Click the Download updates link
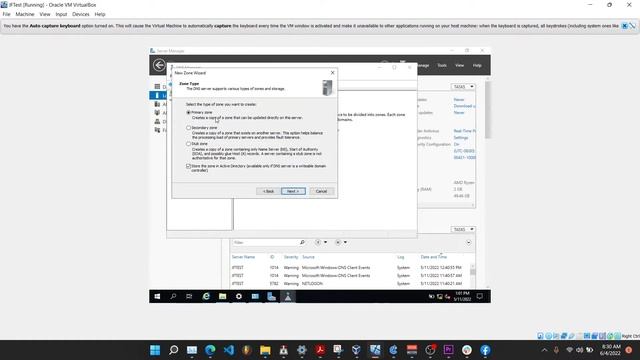 click(x=464, y=106)
